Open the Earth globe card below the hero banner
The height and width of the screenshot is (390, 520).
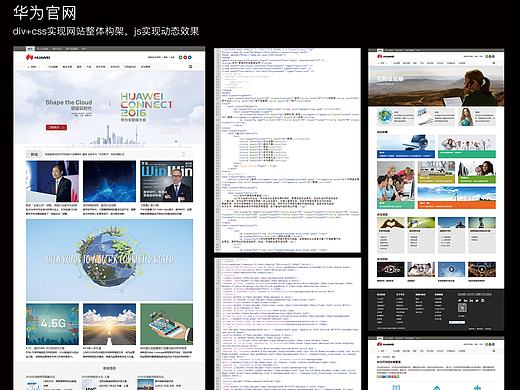pos(396,117)
